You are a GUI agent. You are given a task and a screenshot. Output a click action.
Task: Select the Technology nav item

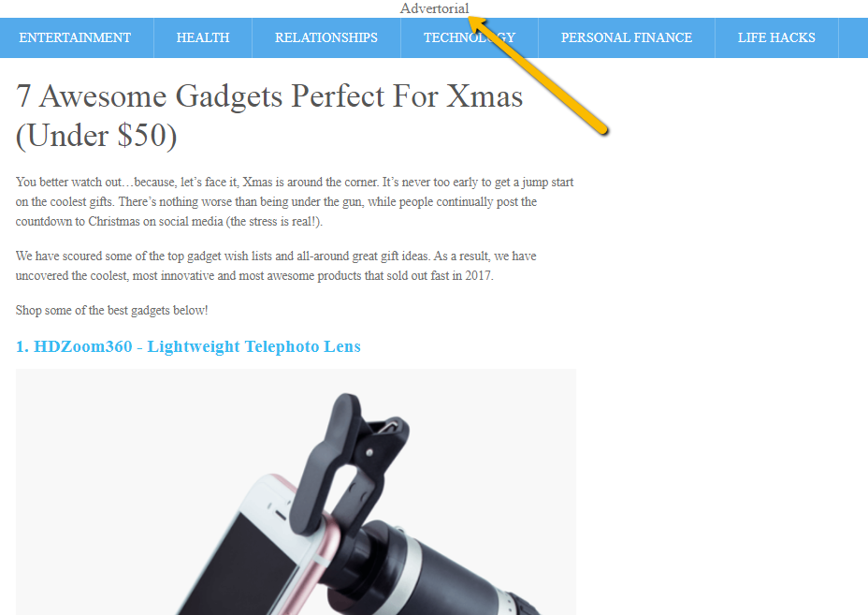tap(470, 37)
